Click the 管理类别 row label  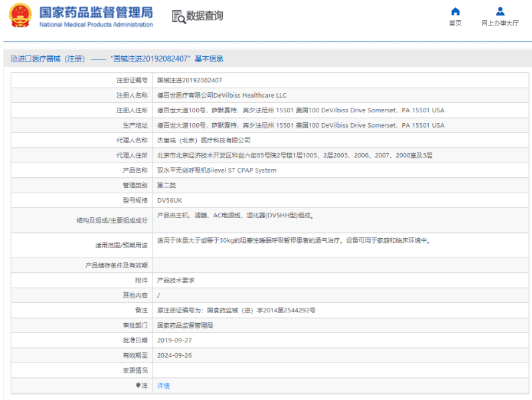[x=135, y=185]
